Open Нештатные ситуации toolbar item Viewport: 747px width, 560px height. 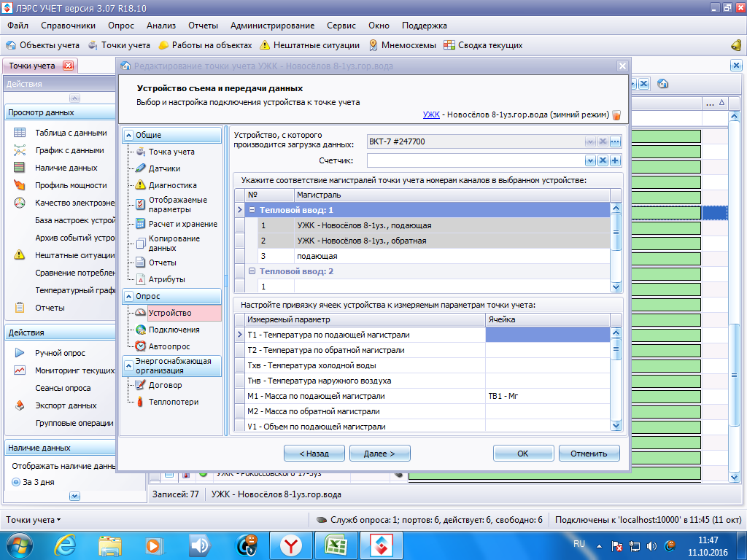(x=309, y=45)
